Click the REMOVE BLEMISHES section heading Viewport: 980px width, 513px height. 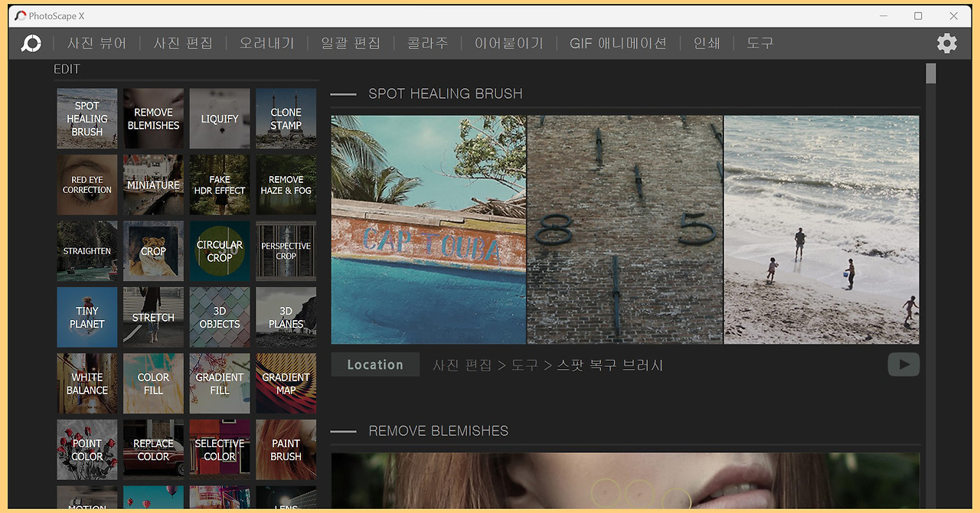point(439,431)
